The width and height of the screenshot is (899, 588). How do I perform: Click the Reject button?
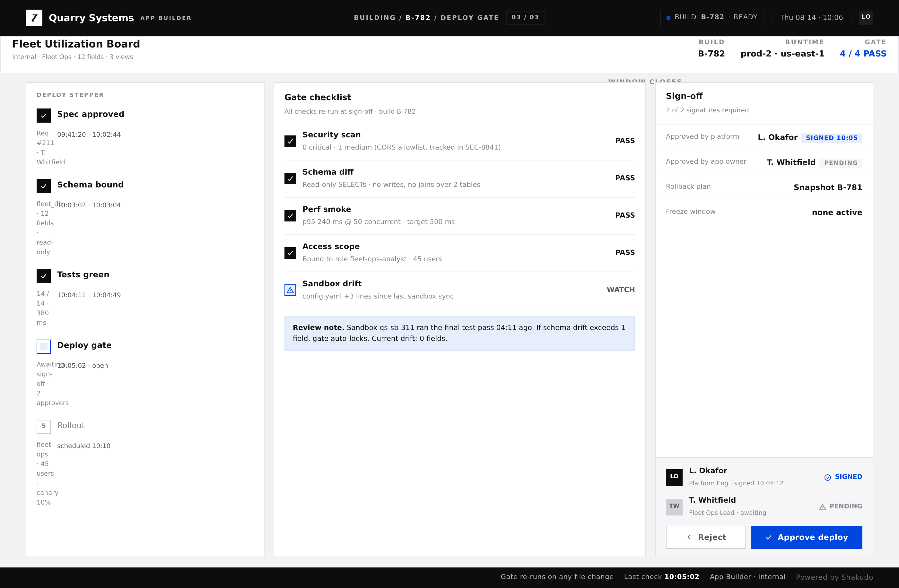pos(705,537)
